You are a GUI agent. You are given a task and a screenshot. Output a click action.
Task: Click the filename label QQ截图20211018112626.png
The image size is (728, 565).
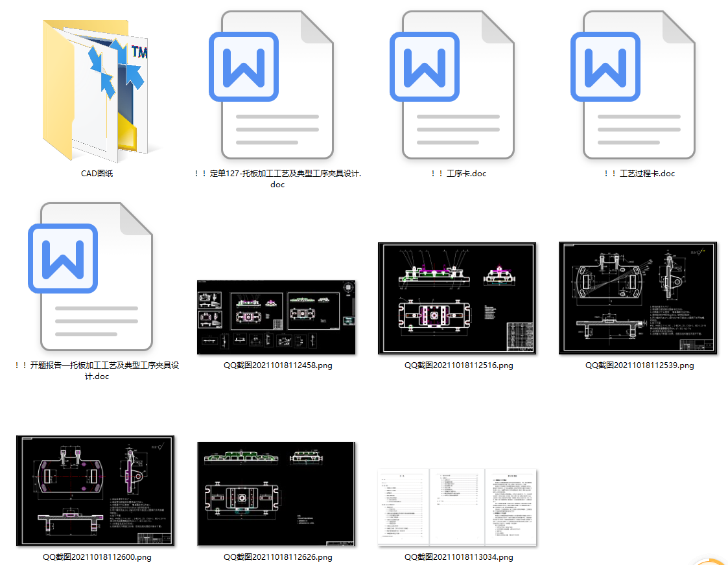click(x=277, y=557)
